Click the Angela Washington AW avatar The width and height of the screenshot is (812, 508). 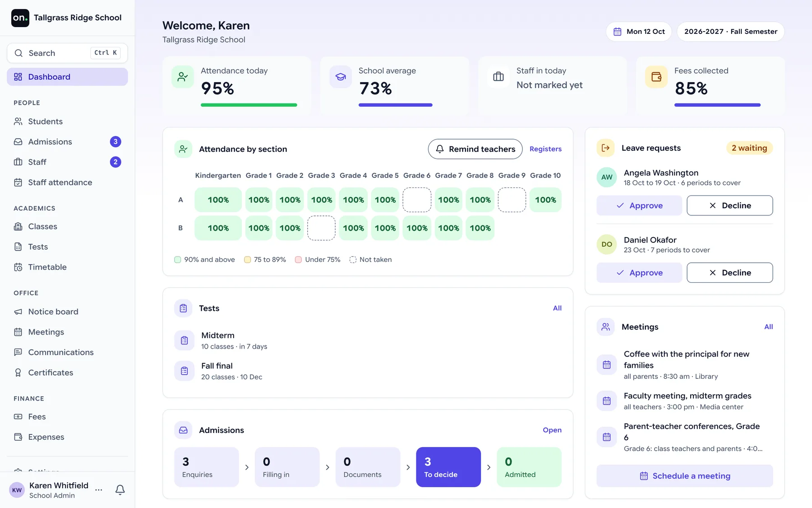point(607,177)
